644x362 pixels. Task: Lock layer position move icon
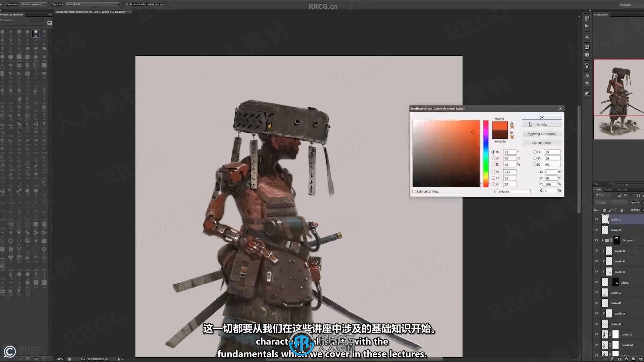pos(616,210)
